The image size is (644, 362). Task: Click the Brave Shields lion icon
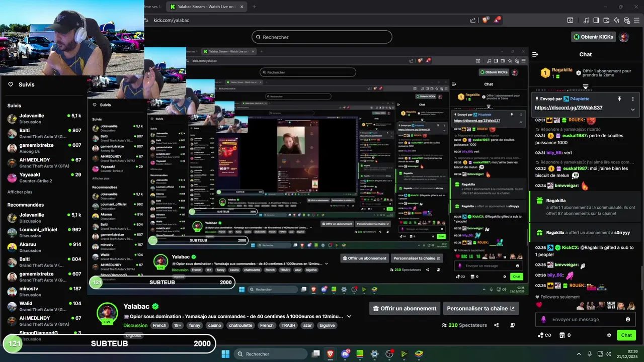[486, 20]
